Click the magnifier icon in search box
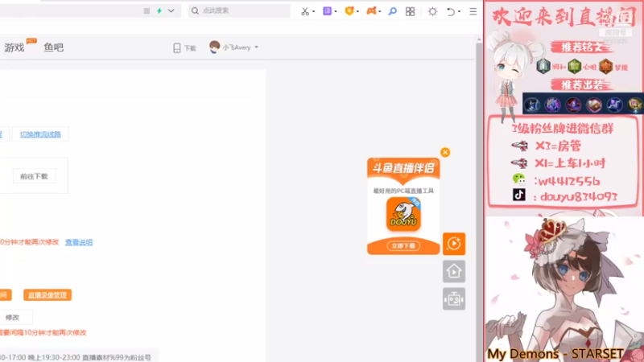This screenshot has width=644, height=362. point(195,10)
